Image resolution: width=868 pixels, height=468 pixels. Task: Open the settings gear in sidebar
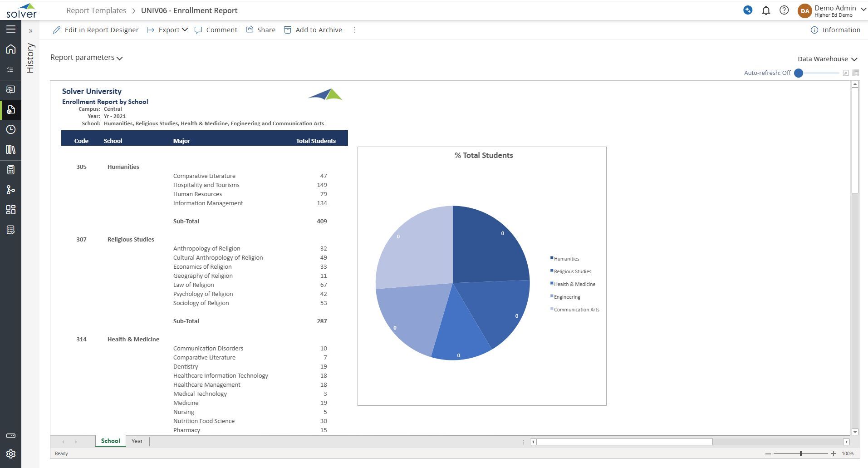click(x=11, y=454)
